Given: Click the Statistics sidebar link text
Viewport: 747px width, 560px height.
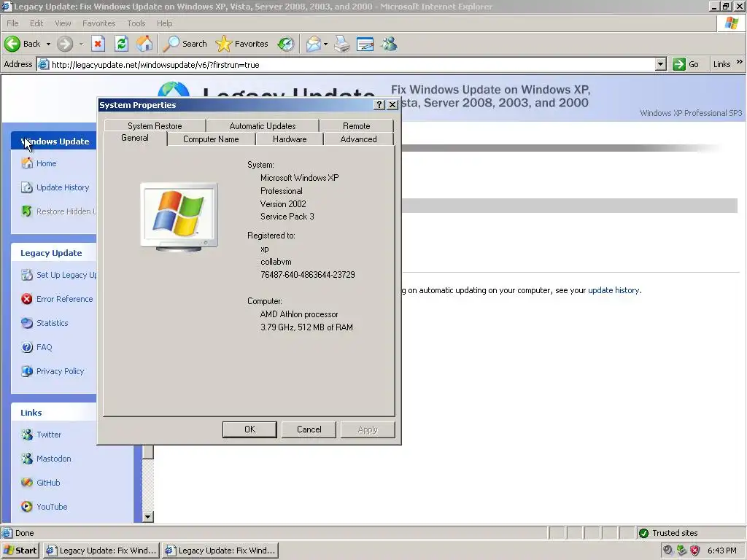Looking at the screenshot, I should point(53,323).
